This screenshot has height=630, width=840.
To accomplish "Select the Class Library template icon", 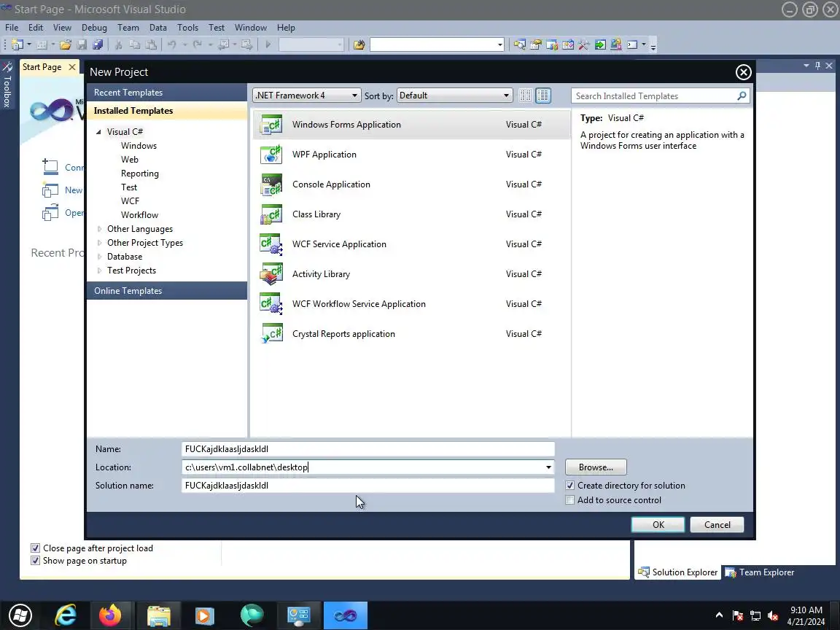I will tap(271, 214).
